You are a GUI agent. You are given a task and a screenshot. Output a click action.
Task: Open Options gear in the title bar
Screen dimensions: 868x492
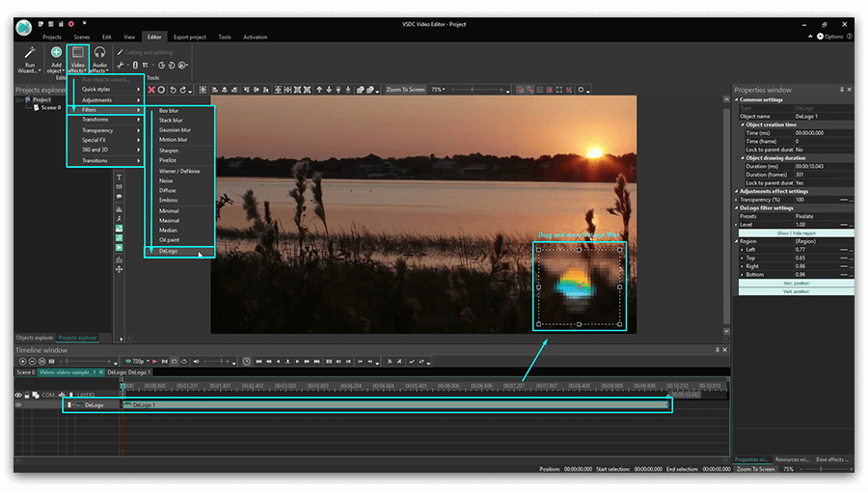(x=818, y=37)
